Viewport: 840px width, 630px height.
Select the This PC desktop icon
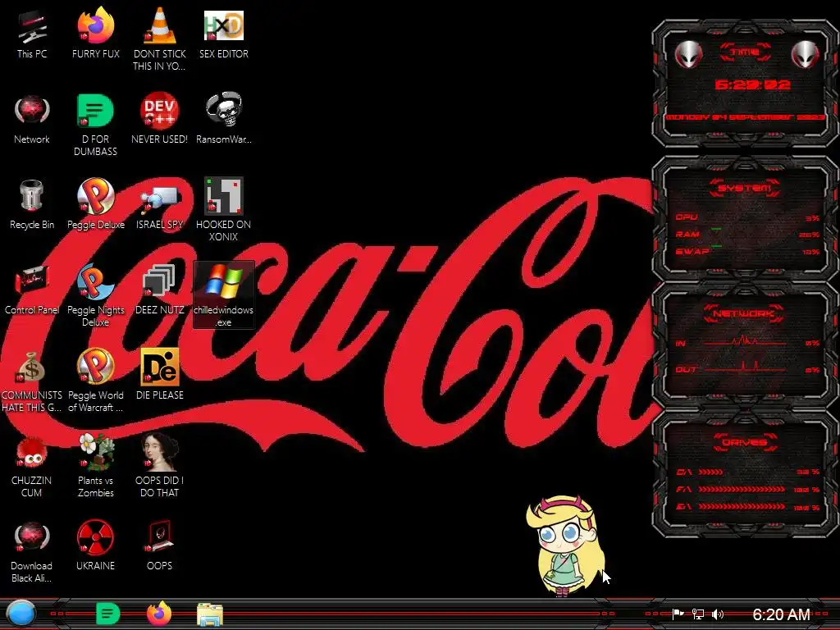32,34
